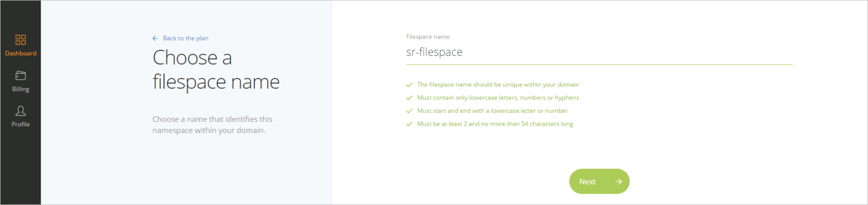This screenshot has width=868, height=205.
Task: Go back via Back to the plan link
Action: 185,38
